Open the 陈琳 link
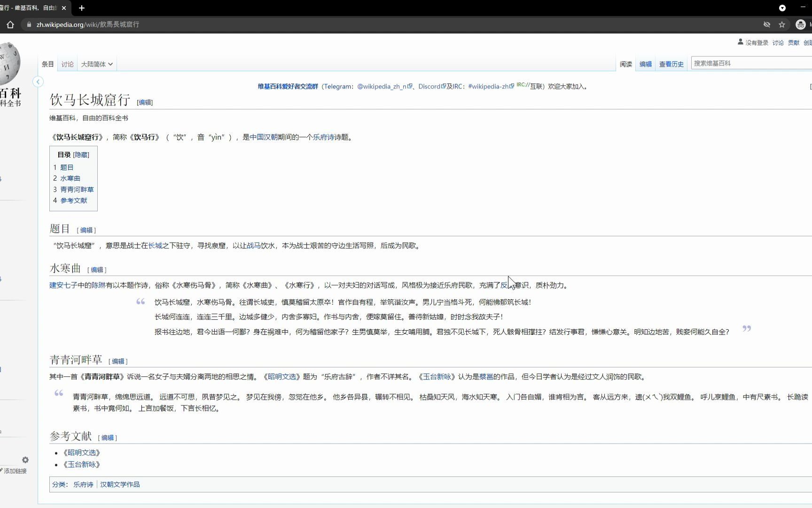The image size is (812, 508). tap(99, 285)
